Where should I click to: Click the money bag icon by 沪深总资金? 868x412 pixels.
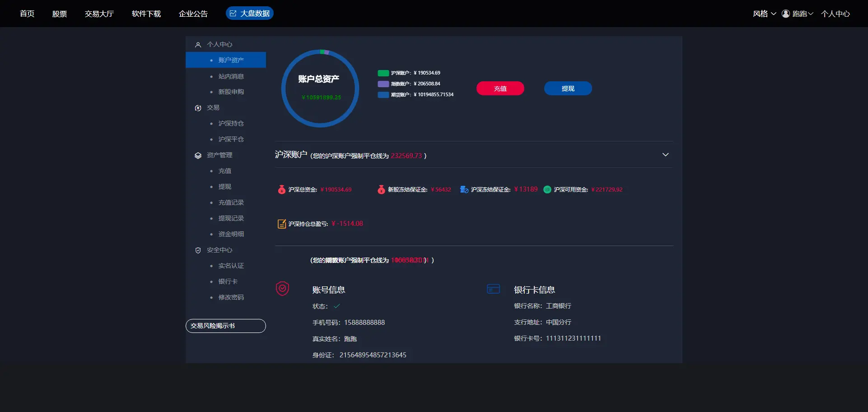[281, 190]
